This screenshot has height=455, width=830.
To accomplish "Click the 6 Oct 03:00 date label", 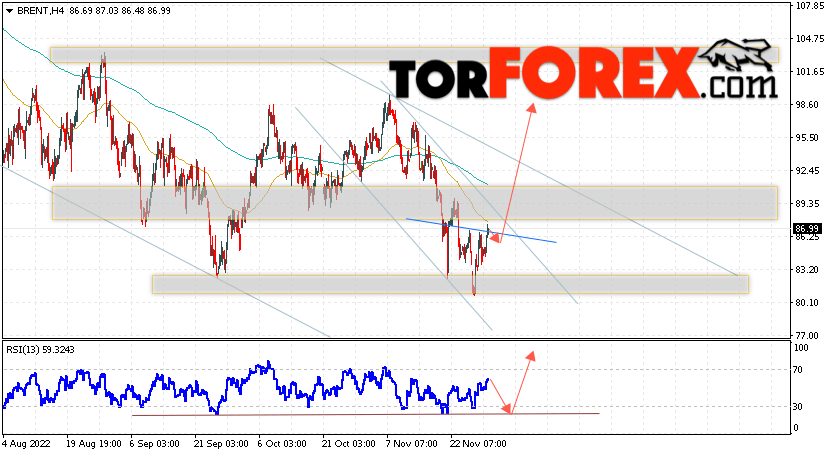I will (x=282, y=443).
